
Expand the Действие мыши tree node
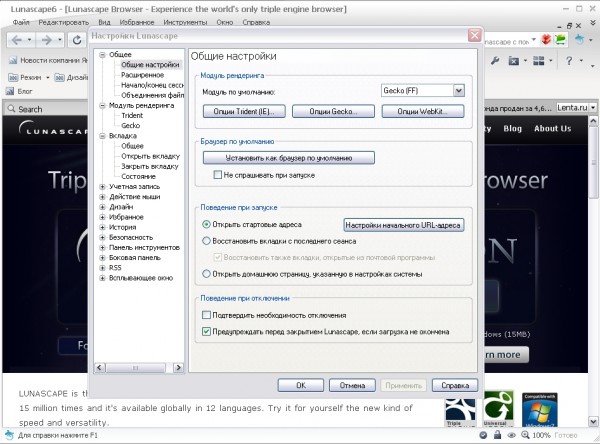pos(102,197)
